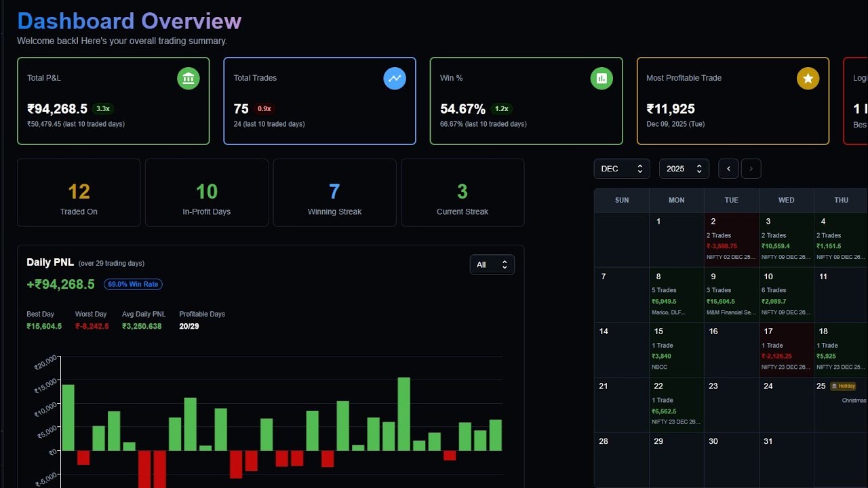Click the Best Day value ₹15,604.5
Viewport: 868px width, 488px height.
[x=44, y=326]
